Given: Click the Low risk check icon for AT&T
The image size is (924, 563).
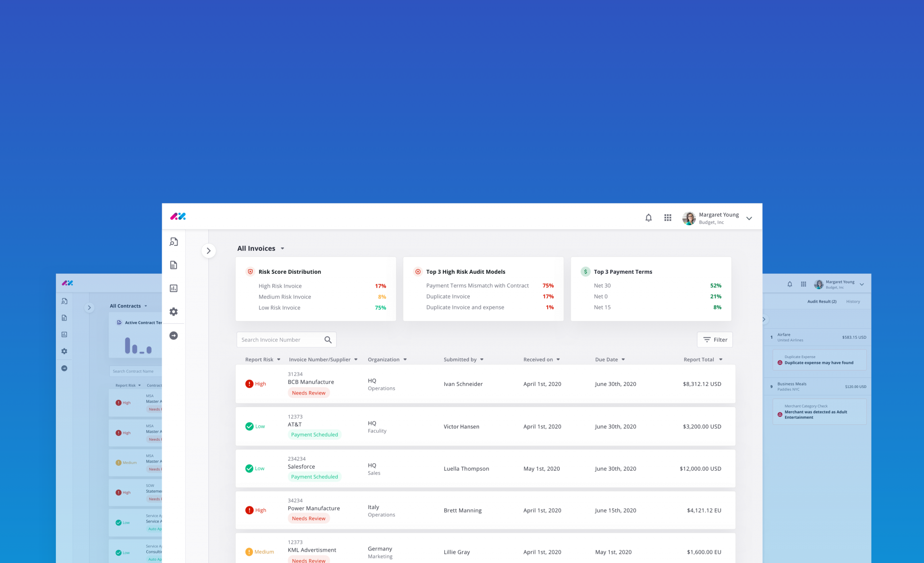Looking at the screenshot, I should point(249,426).
